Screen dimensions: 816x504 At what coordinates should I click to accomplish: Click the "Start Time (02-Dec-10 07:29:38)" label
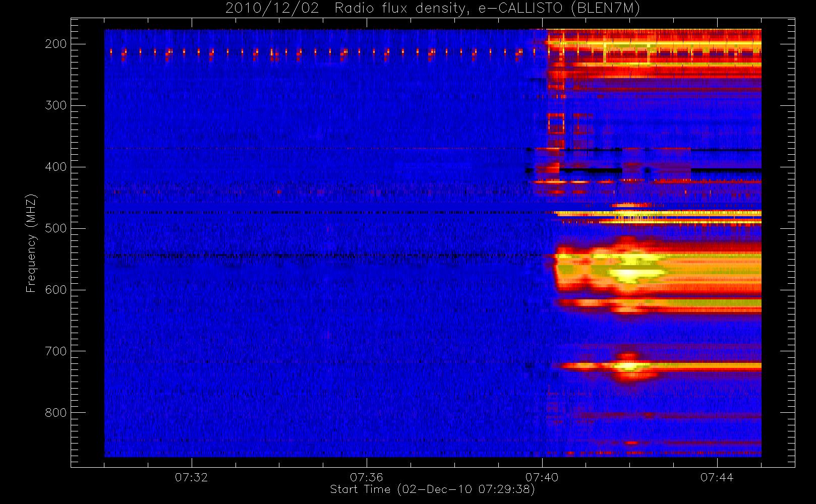click(432, 489)
